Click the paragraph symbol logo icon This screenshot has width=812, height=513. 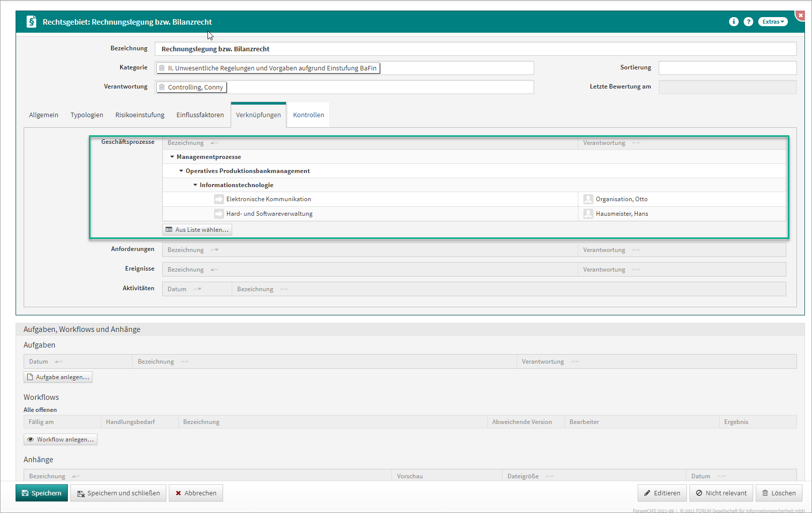(31, 22)
